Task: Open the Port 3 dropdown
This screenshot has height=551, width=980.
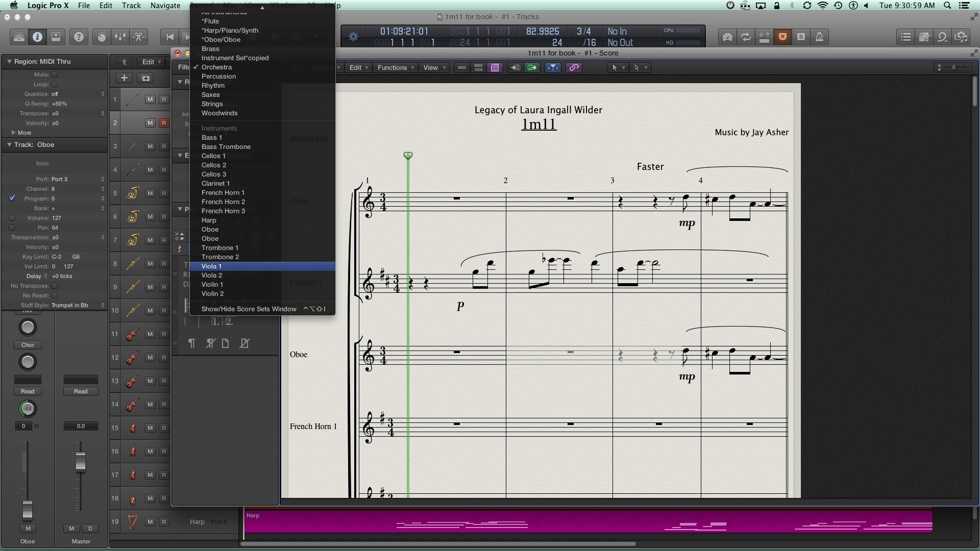Action: point(78,179)
